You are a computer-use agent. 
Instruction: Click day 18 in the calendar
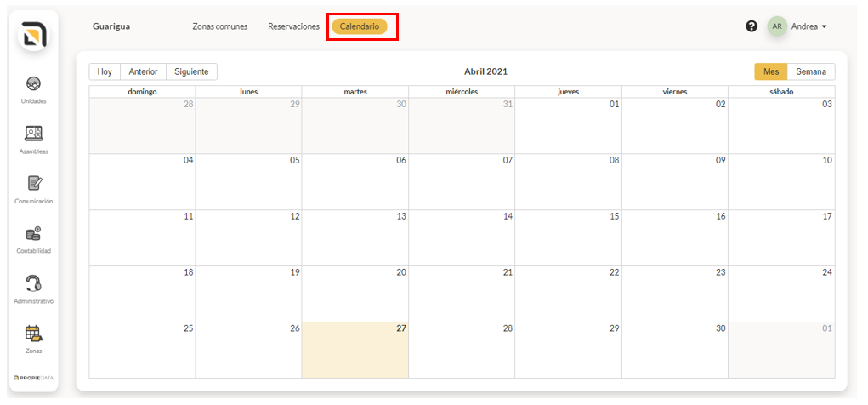coord(142,294)
